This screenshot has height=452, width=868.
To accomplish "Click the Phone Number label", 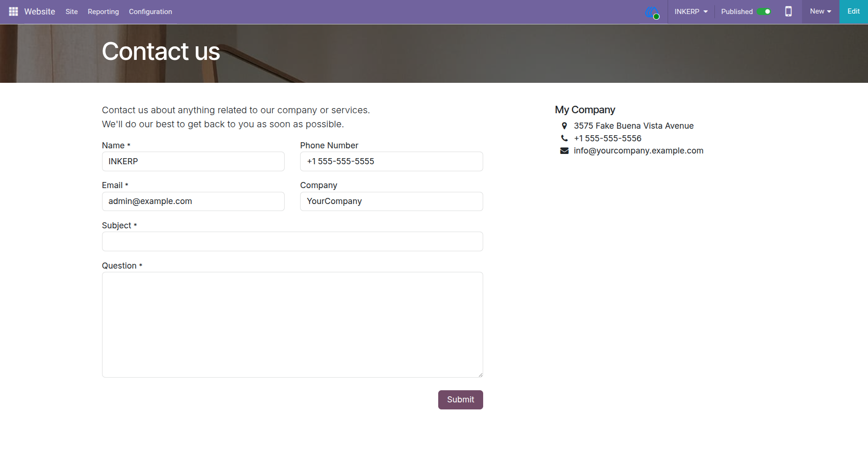I will pos(329,146).
